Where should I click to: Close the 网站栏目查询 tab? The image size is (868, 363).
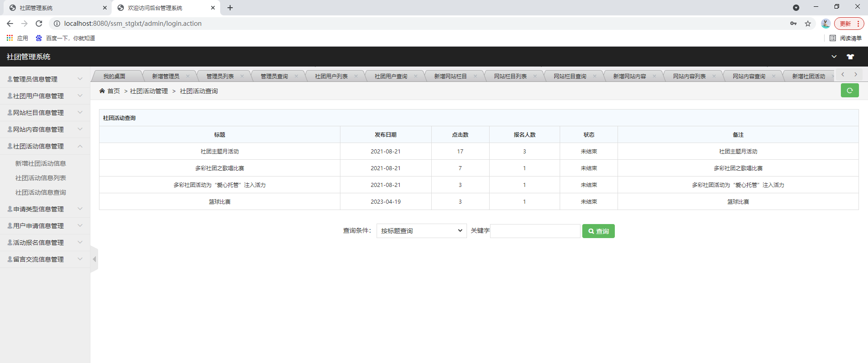point(595,76)
